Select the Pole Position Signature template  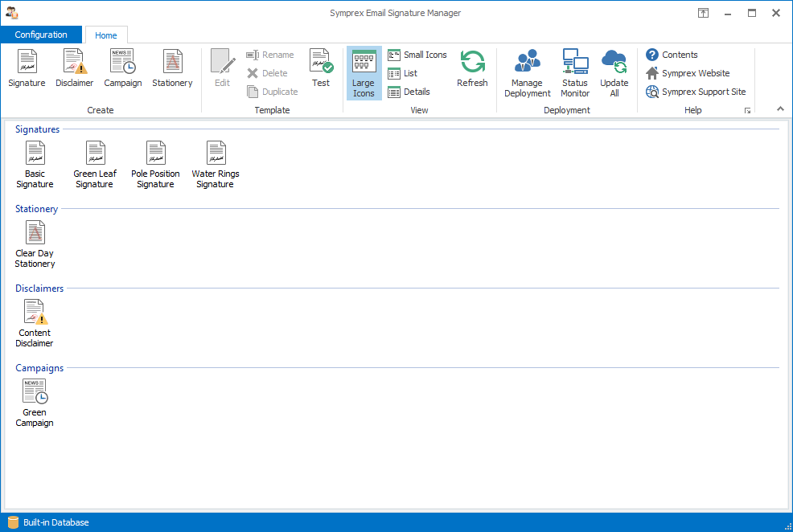155,165
